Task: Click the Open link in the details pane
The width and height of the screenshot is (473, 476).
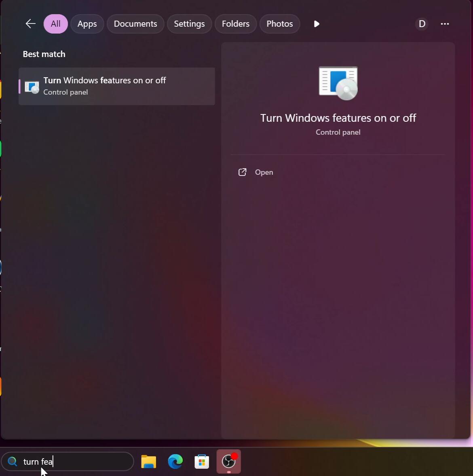Action: pos(264,172)
